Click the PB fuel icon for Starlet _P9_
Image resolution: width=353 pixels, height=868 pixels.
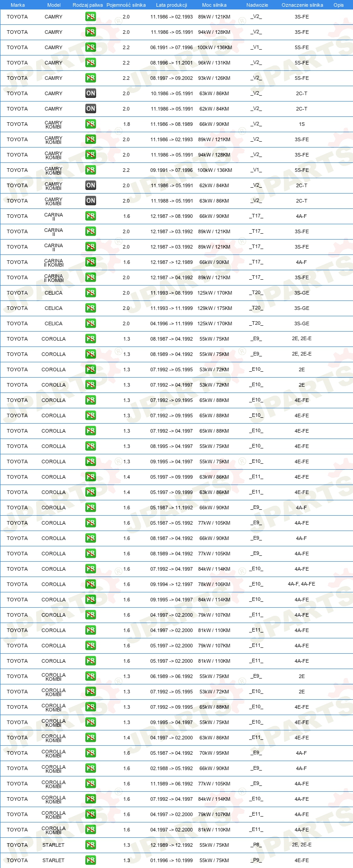(91, 860)
